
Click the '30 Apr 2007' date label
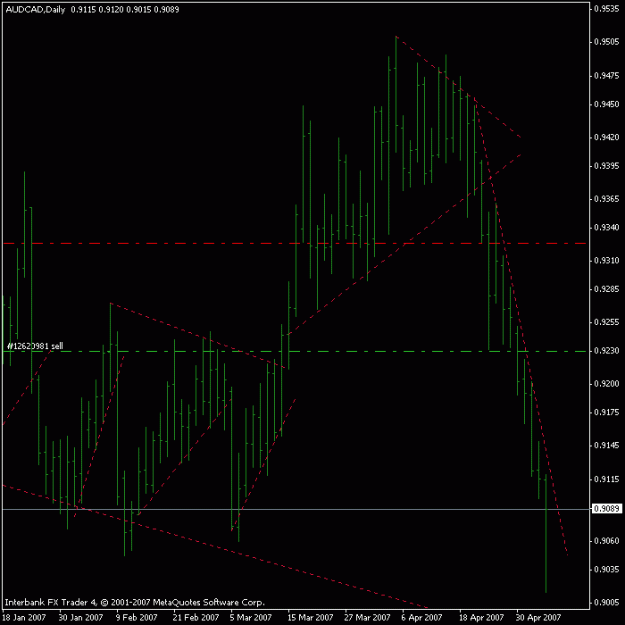[x=539, y=617]
